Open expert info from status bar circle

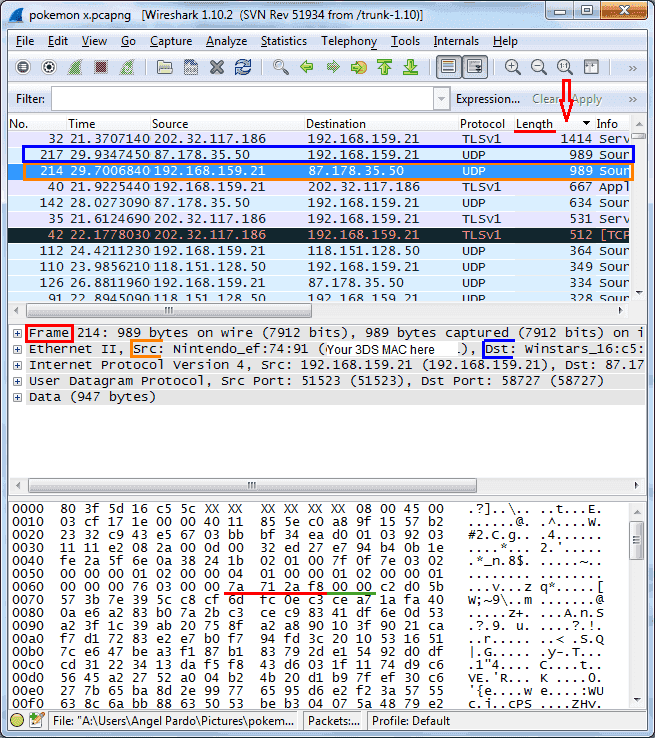click(x=17, y=720)
